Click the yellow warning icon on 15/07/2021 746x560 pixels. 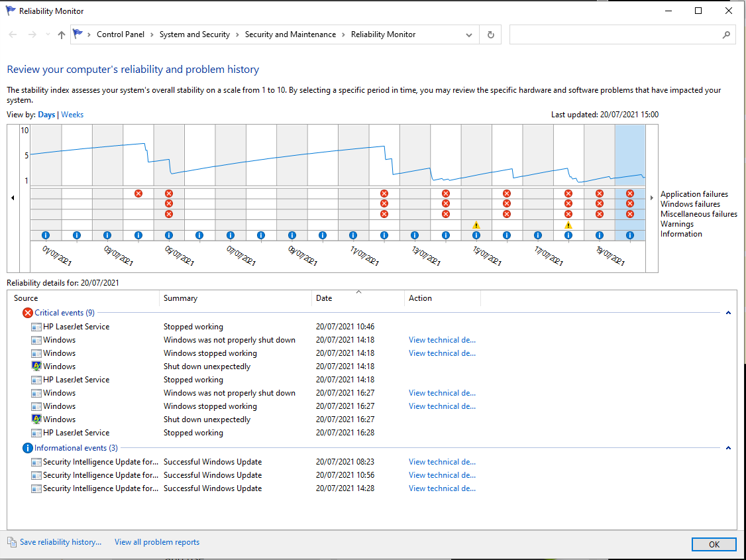(476, 225)
